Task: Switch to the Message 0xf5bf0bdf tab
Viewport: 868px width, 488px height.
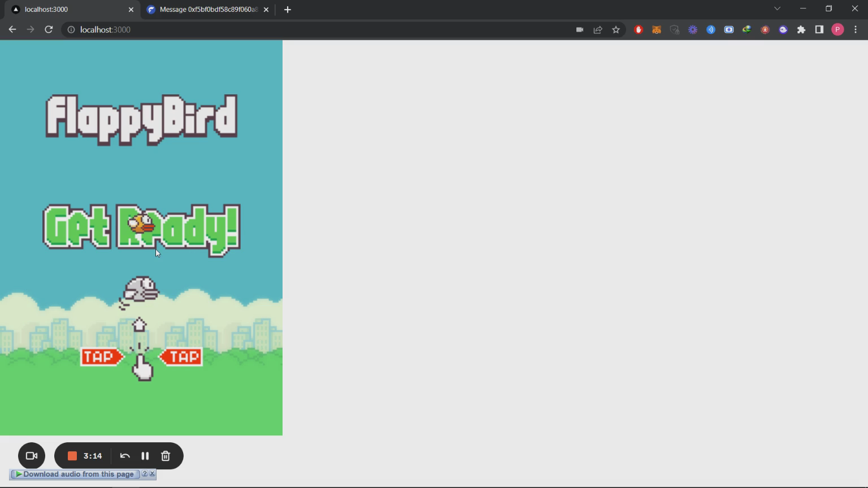Action: [208, 10]
